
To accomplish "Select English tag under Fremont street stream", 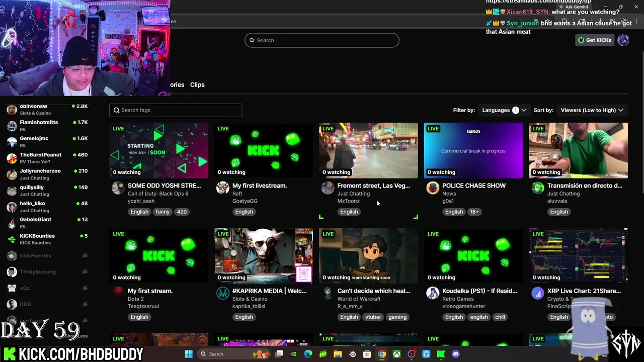I will pos(349,212).
